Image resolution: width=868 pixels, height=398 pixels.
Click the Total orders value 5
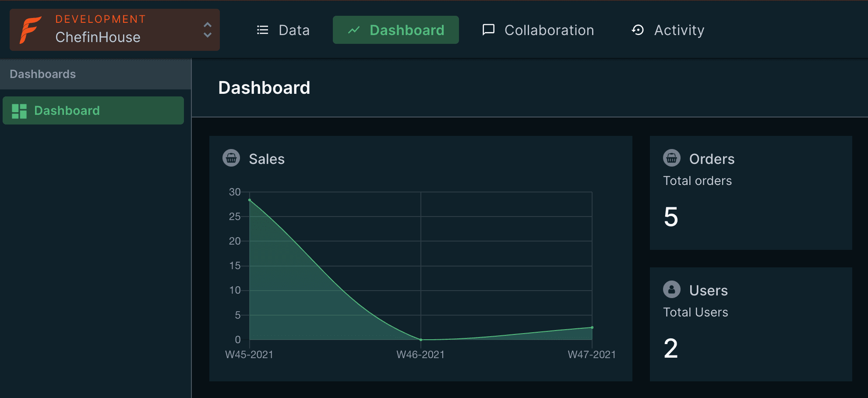(x=671, y=217)
